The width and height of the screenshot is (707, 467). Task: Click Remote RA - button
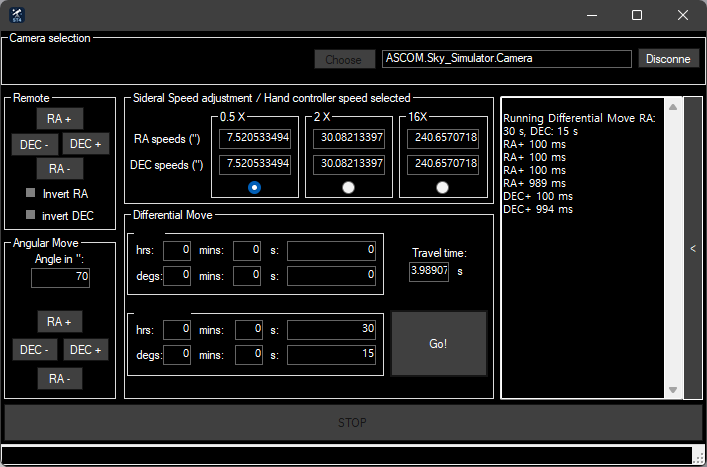tap(60, 169)
